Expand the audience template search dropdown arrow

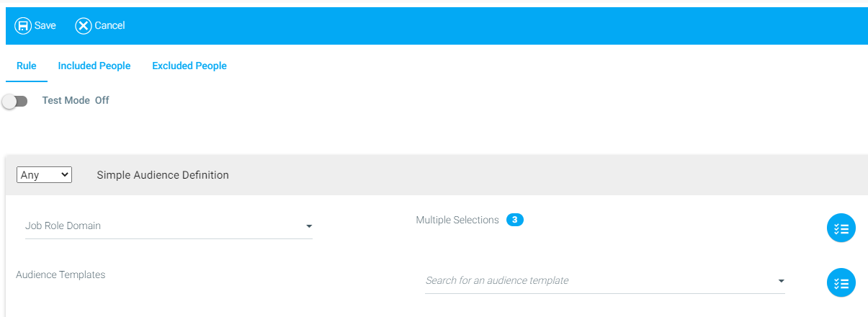click(781, 281)
